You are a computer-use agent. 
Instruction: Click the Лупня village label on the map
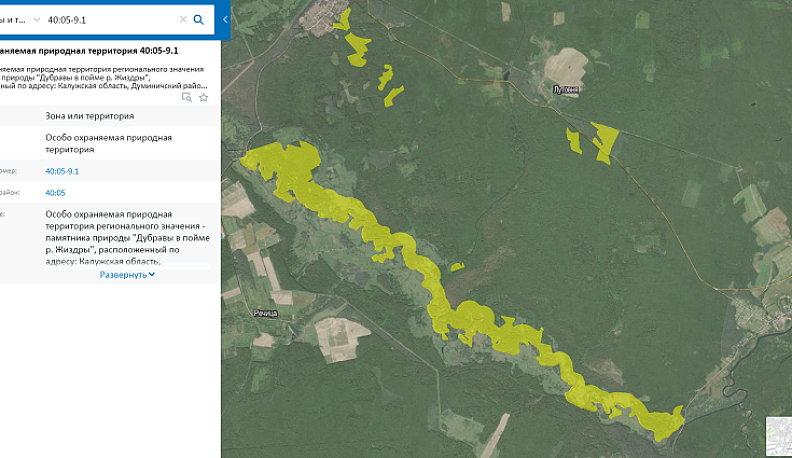pos(566,89)
